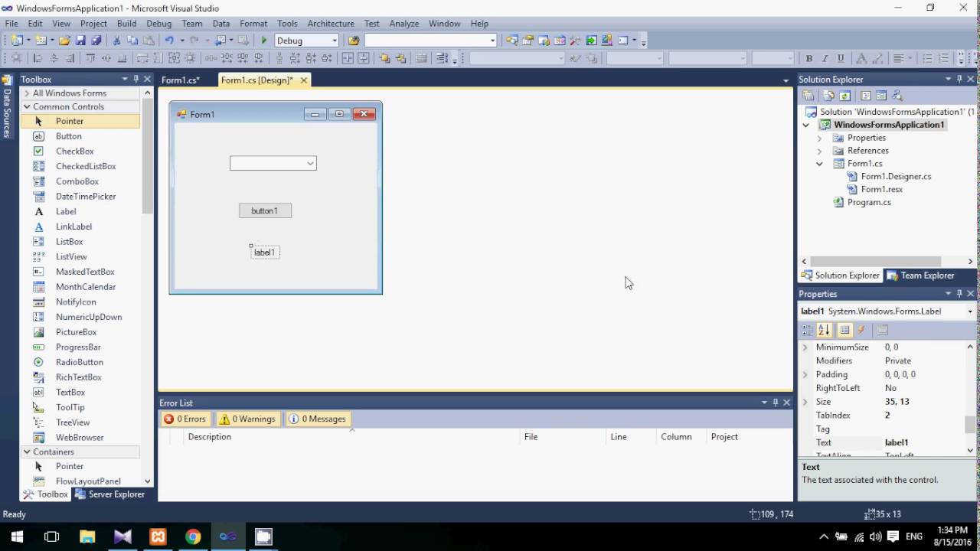The width and height of the screenshot is (980, 551).
Task: Toggle the 0 Errors filter
Action: [x=185, y=419]
